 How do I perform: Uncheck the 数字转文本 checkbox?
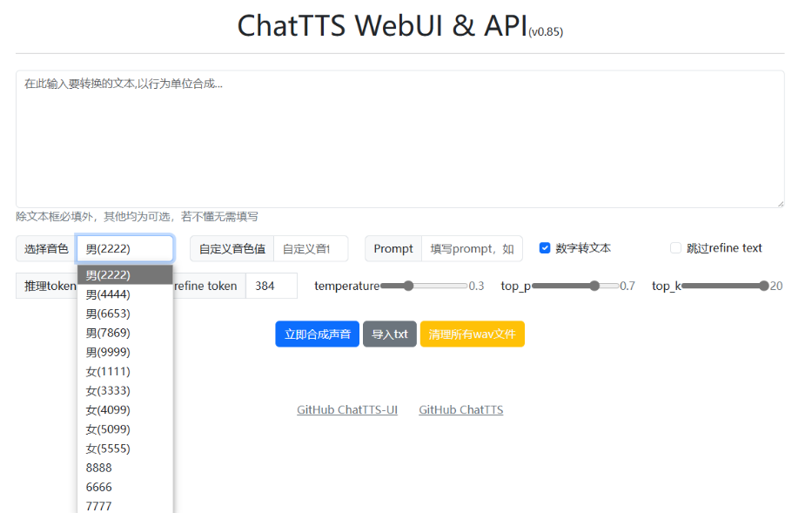545,248
